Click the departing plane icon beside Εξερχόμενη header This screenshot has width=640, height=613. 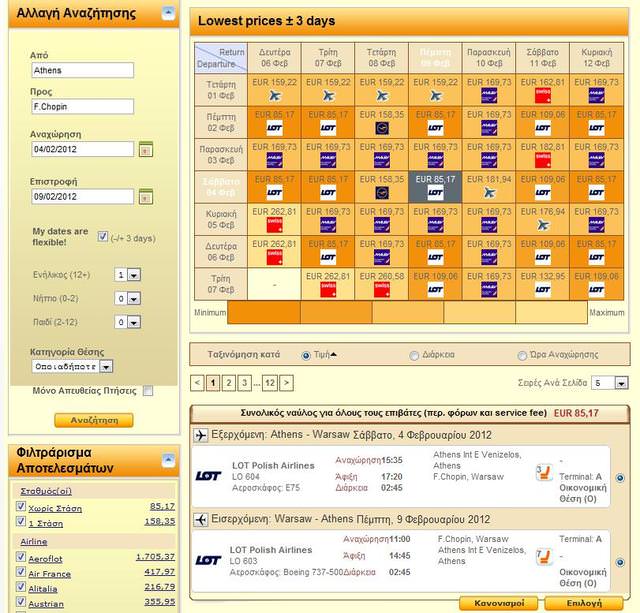tap(200, 436)
